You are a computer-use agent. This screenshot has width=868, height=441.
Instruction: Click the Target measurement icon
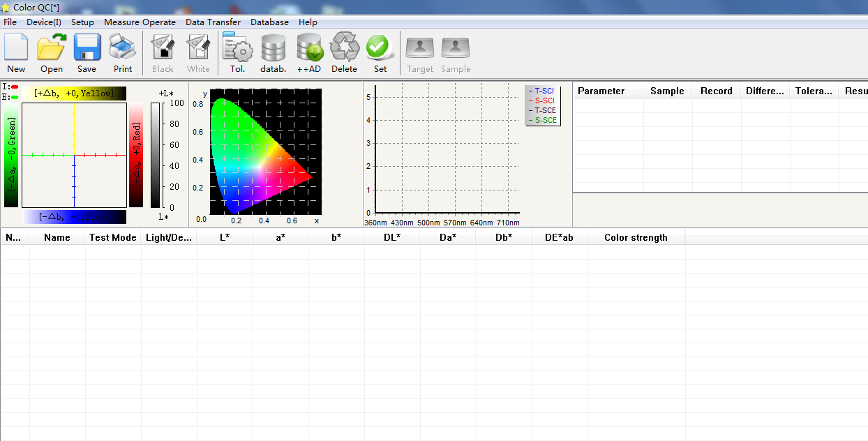click(x=420, y=47)
